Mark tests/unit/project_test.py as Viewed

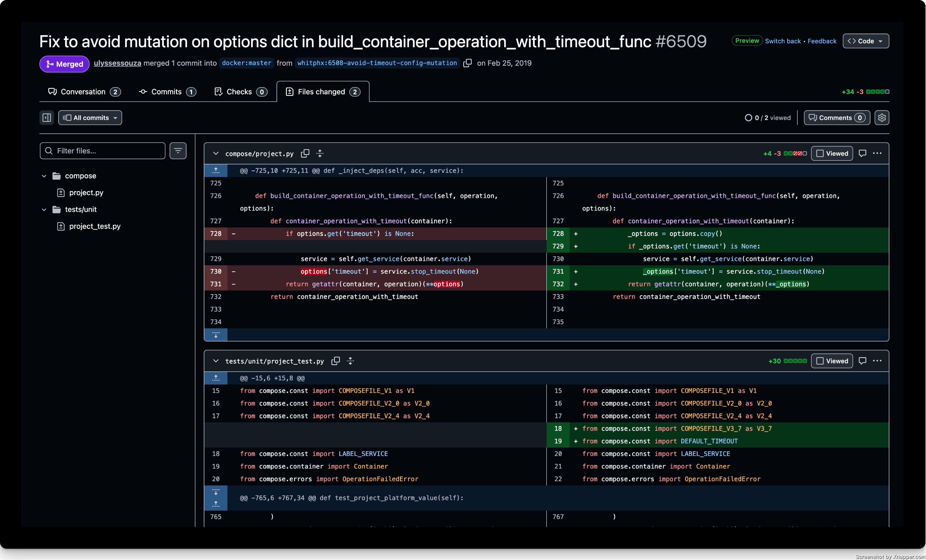(x=832, y=361)
